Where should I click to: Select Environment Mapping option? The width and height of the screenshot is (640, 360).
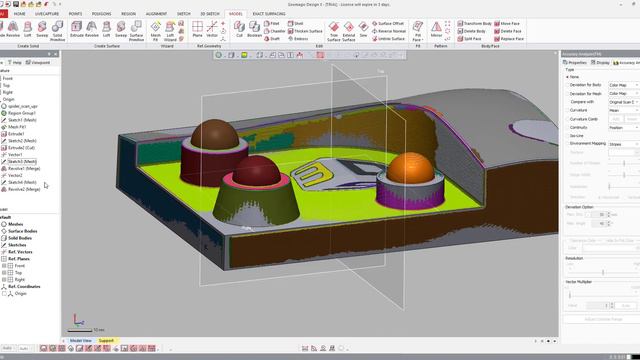pyautogui.click(x=586, y=144)
